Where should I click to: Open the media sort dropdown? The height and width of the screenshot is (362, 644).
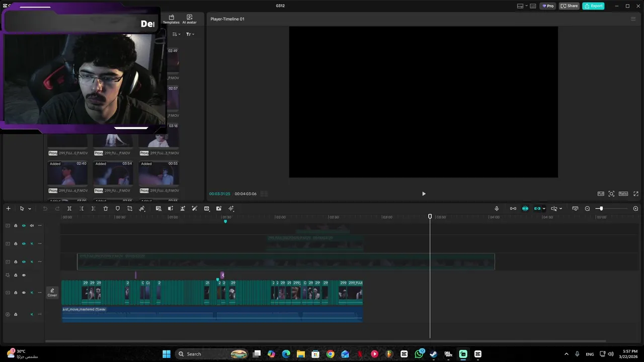pos(176,34)
